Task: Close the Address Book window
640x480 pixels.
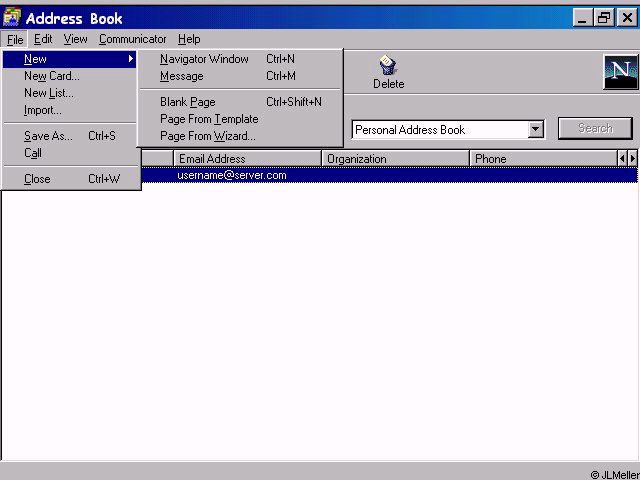Action: (x=627, y=18)
